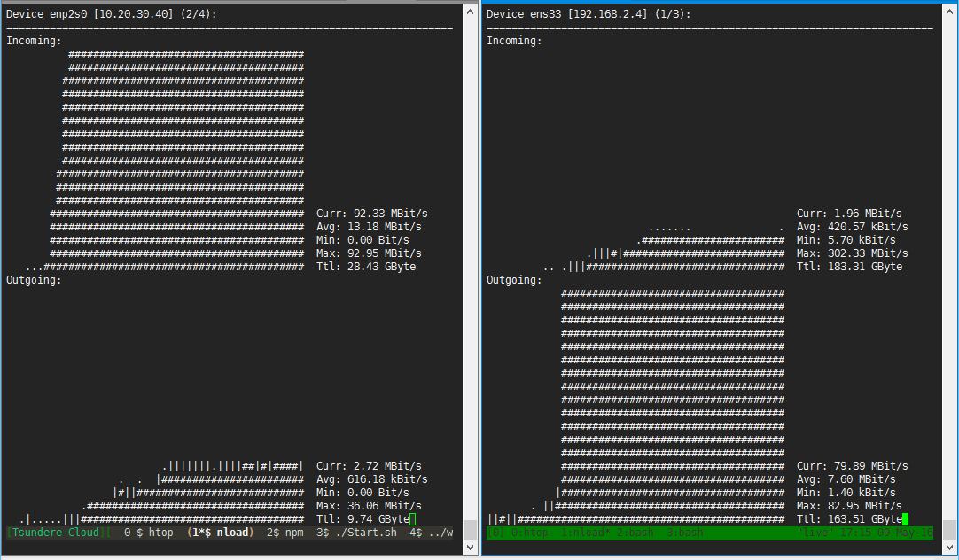Click the left terminal's scroll-up arrow

[x=471, y=12]
